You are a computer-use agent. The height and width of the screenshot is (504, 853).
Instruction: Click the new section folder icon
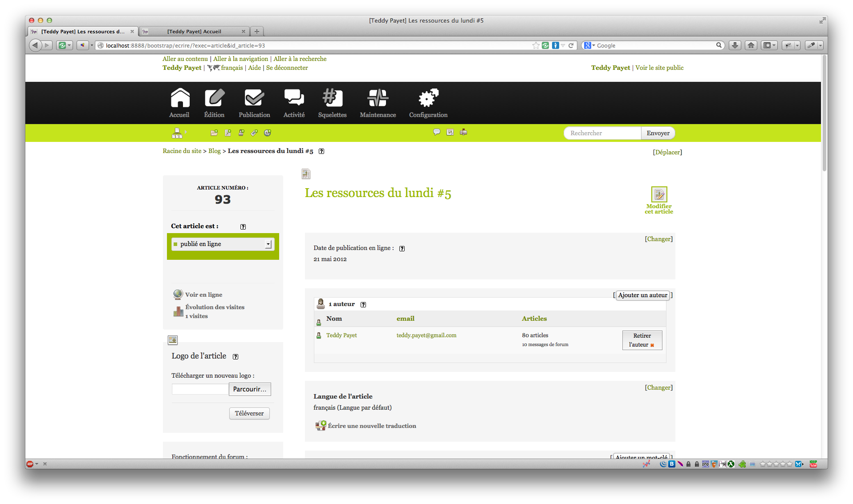(214, 133)
